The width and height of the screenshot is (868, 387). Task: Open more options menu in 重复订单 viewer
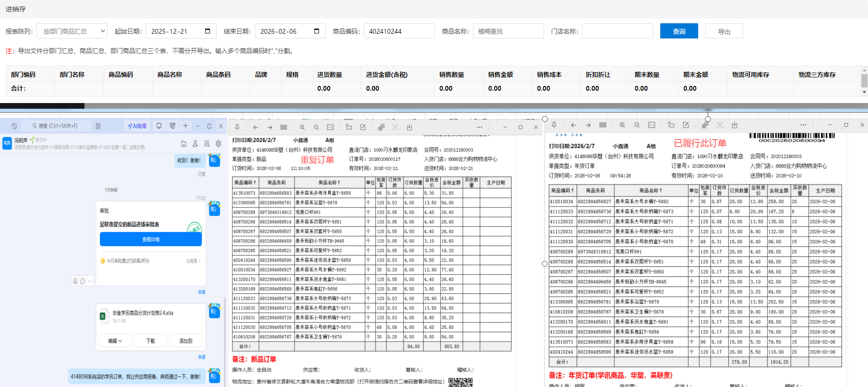[480, 127]
